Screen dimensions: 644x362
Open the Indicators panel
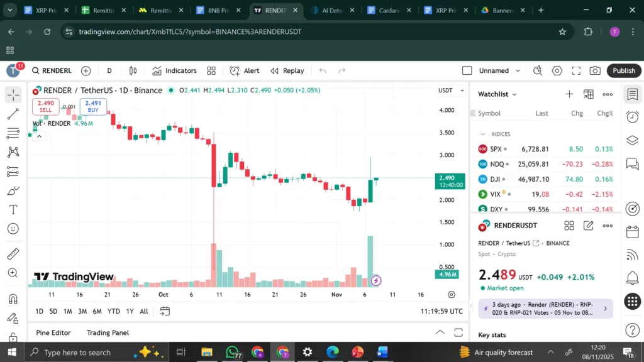coord(175,70)
